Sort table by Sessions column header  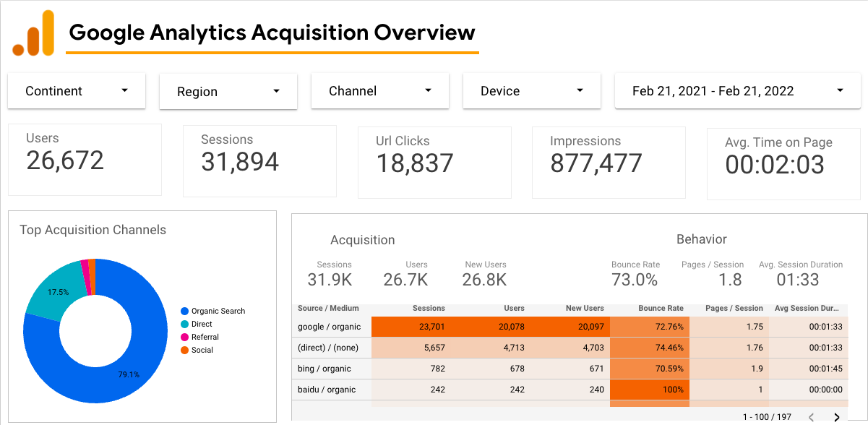(x=429, y=308)
